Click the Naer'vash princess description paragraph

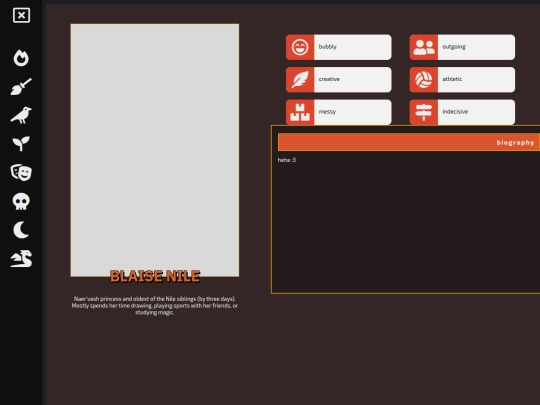pyautogui.click(x=155, y=305)
